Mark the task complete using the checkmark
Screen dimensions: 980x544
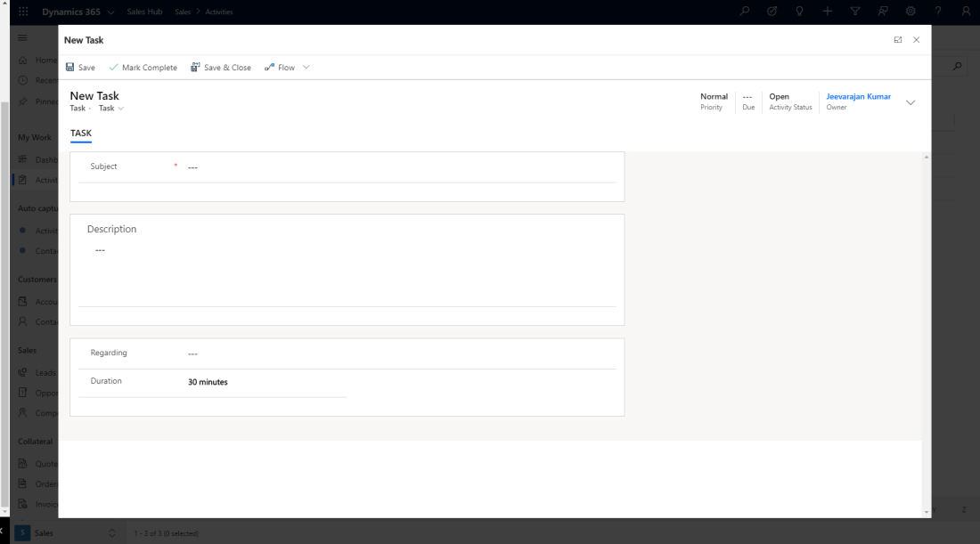click(x=113, y=68)
